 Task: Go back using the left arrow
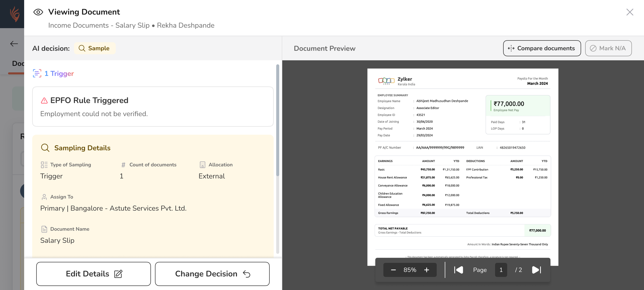pos(14,44)
